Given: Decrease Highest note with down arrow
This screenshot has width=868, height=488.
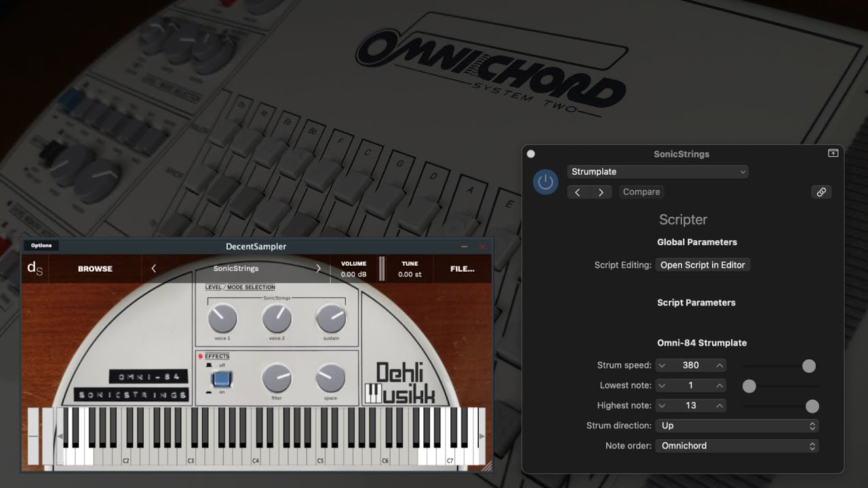Looking at the screenshot, I should 663,406.
